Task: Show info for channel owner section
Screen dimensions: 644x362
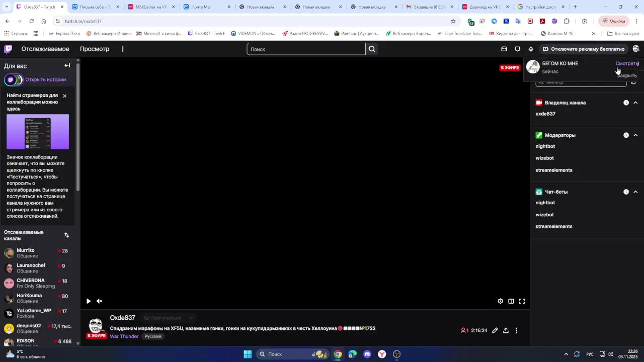Action: 626,103
